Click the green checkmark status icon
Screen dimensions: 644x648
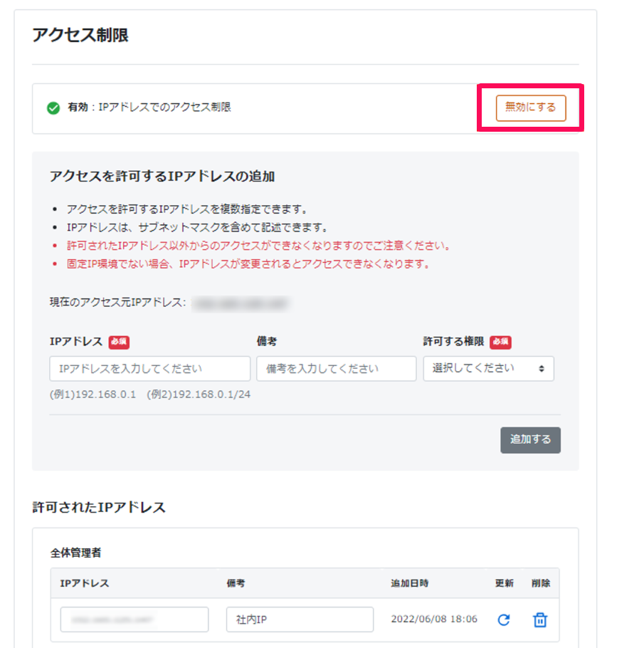(x=53, y=108)
